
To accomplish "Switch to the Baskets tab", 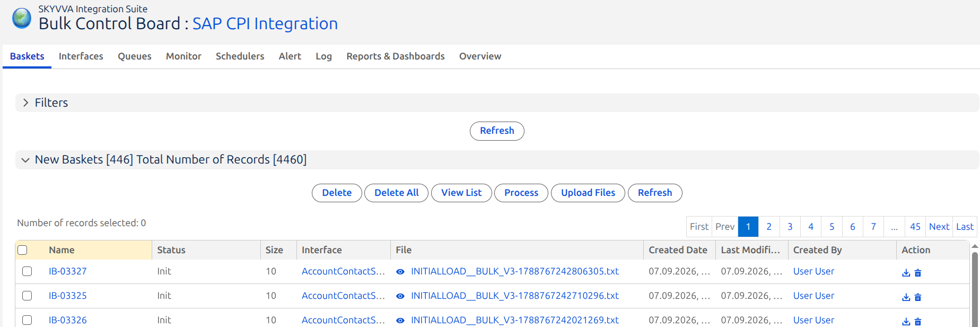I will (27, 56).
